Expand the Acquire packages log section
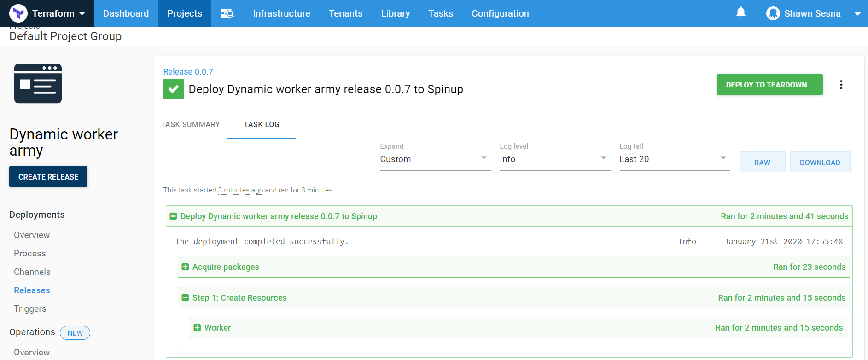The image size is (868, 360). tap(185, 267)
